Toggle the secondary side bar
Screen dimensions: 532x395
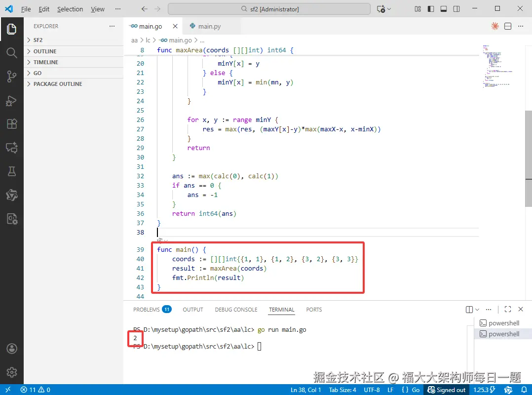[456, 9]
